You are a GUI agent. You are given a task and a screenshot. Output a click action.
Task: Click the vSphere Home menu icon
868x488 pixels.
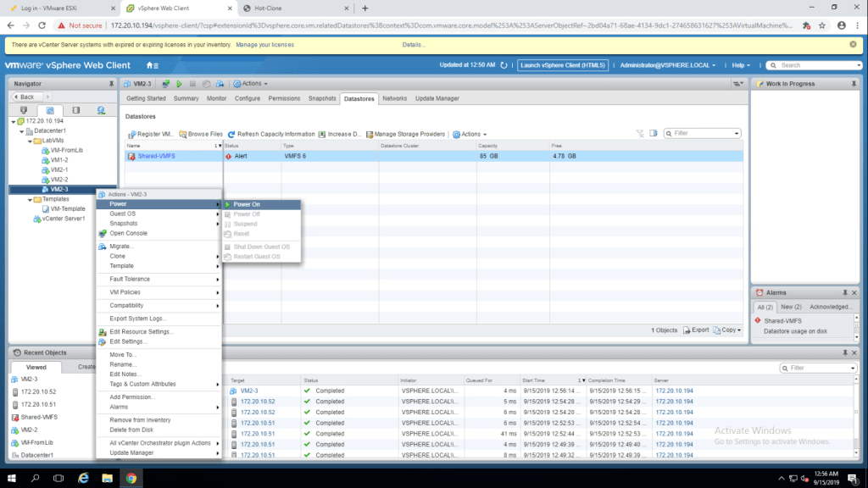point(152,65)
